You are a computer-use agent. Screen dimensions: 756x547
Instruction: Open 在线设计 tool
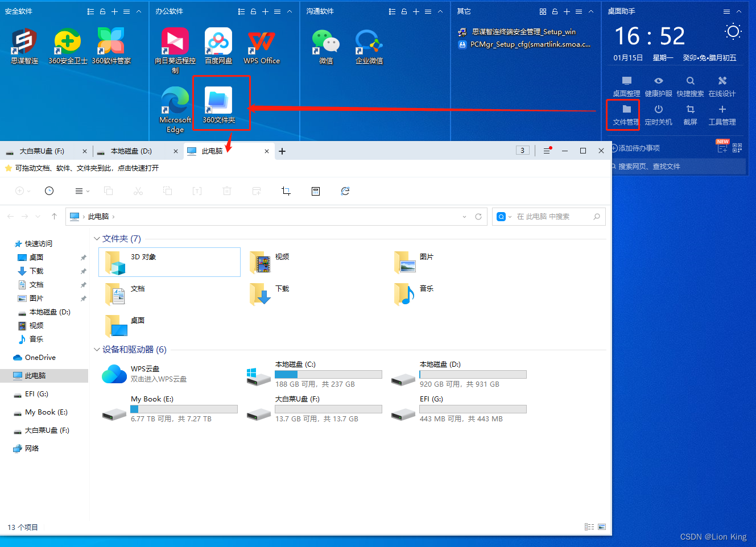[722, 86]
